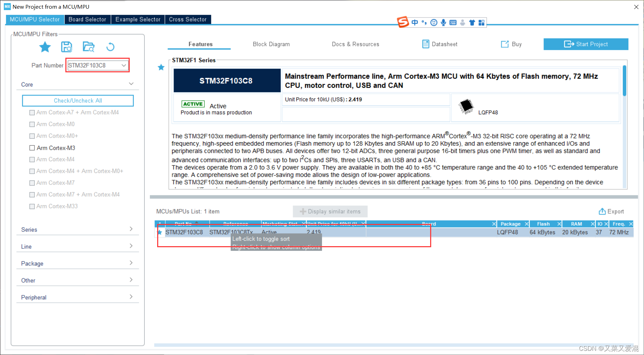Click the Package column header to sort

point(510,224)
